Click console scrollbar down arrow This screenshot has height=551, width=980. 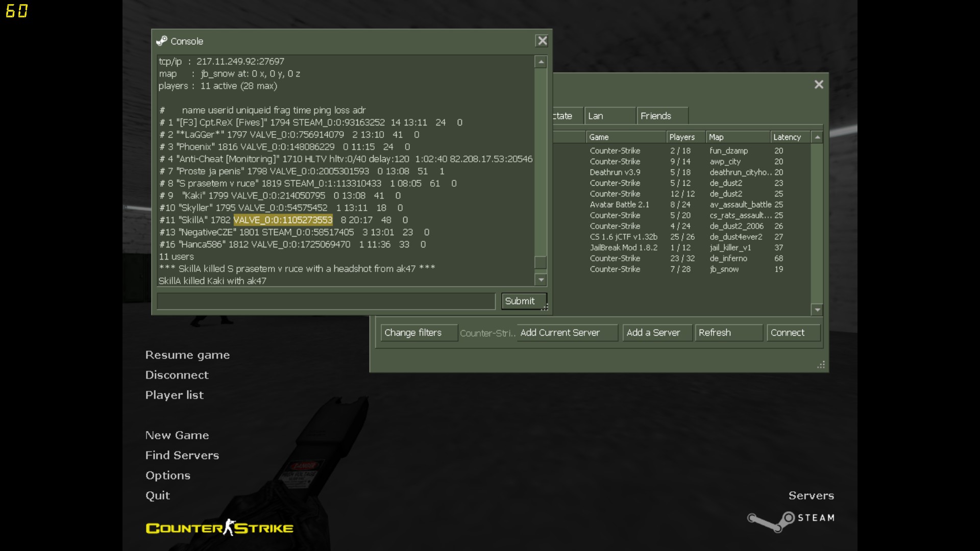click(541, 280)
